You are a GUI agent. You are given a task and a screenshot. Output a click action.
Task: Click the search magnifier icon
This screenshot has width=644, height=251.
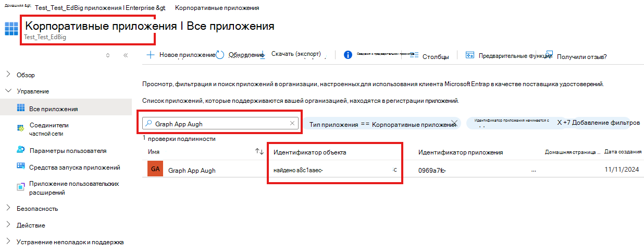coord(148,124)
